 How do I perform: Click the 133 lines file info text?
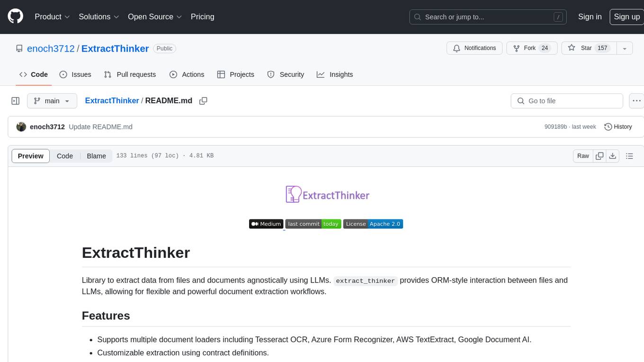pyautogui.click(x=165, y=155)
